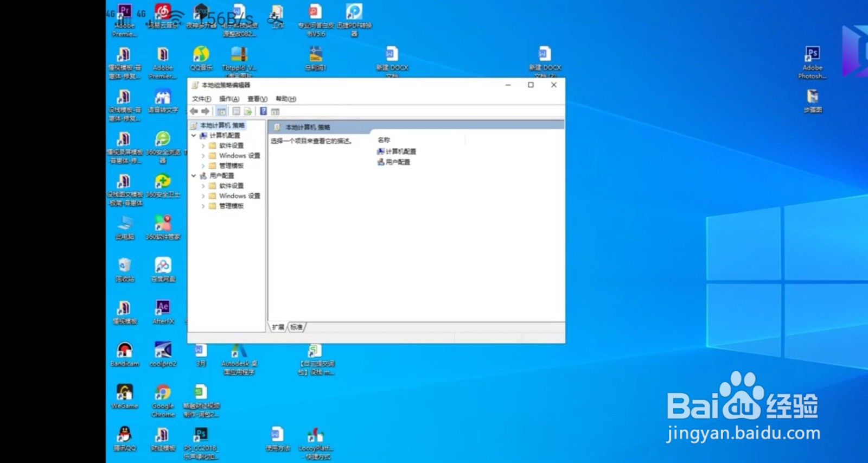Select 计算机配置 in the left tree
868x463 pixels.
tap(225, 136)
